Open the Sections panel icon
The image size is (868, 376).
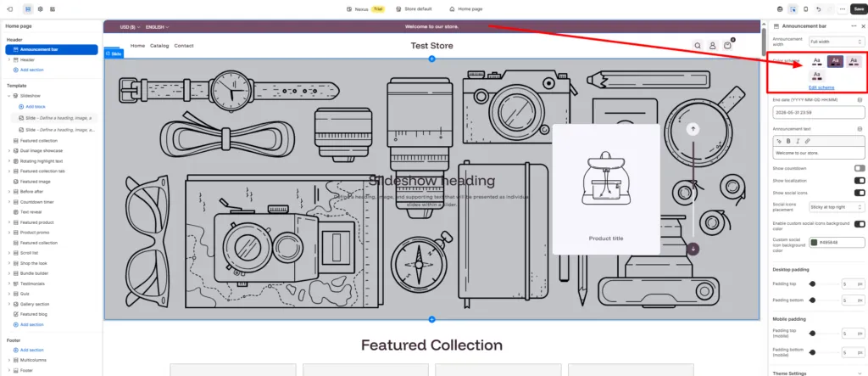pos(28,9)
